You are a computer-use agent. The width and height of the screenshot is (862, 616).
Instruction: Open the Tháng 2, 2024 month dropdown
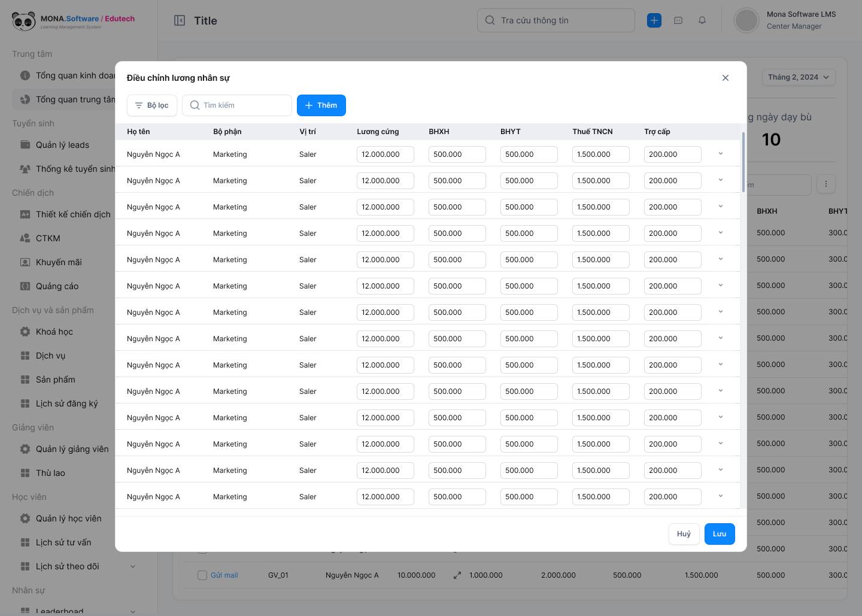tap(799, 77)
